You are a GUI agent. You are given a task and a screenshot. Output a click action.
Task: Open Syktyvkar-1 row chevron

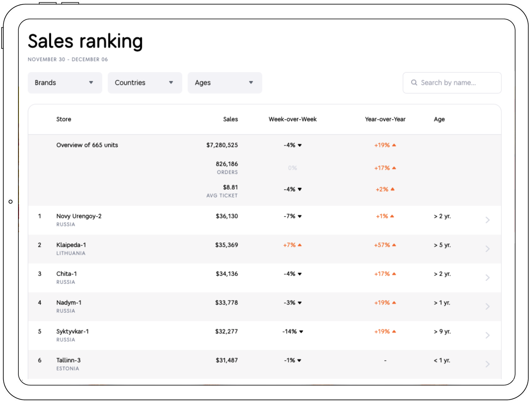(488, 335)
